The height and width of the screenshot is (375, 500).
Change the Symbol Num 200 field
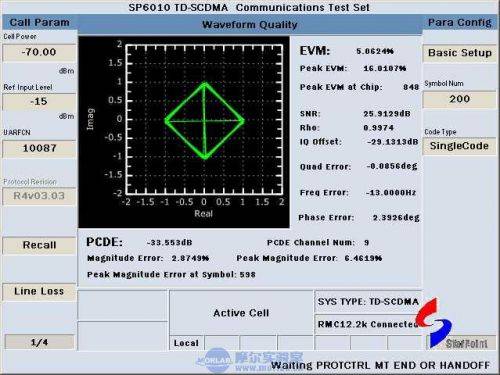coord(459,99)
